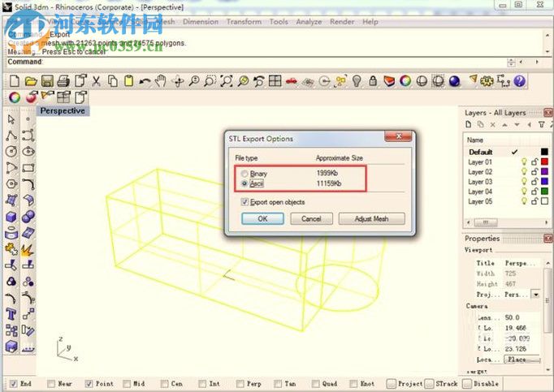Open Options with the gear icon

[487, 82]
